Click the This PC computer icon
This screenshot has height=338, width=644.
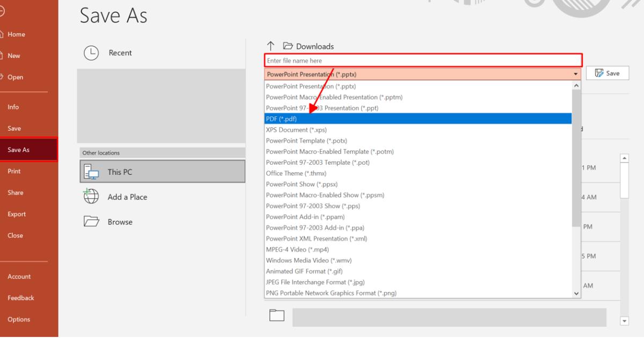(91, 172)
